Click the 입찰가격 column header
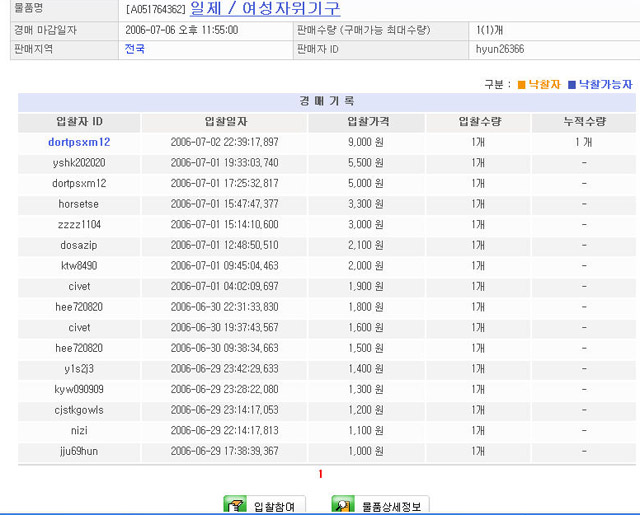This screenshot has height=515, width=640. click(x=365, y=122)
